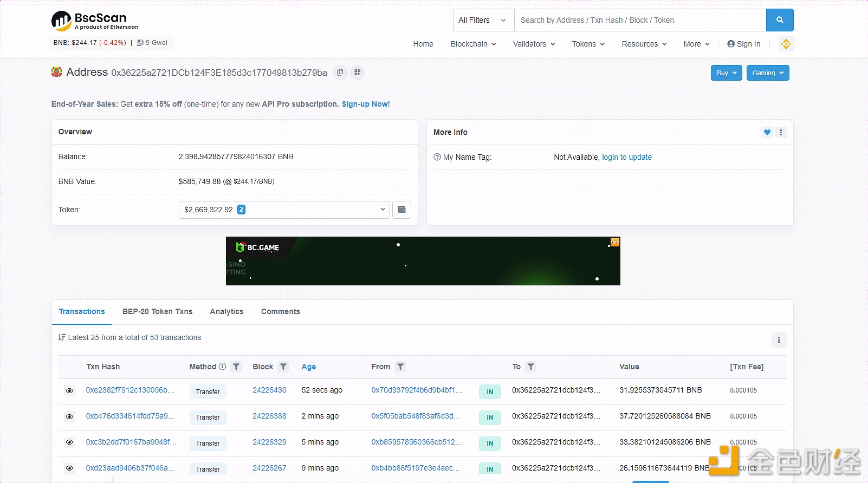The height and width of the screenshot is (483, 868).
Task: Filter transactions by From address
Action: coord(400,367)
